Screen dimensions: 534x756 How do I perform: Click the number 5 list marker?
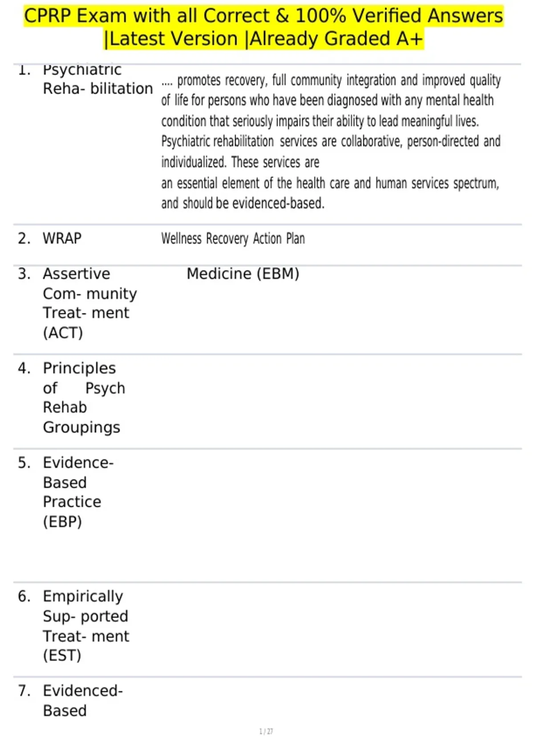coord(24,462)
